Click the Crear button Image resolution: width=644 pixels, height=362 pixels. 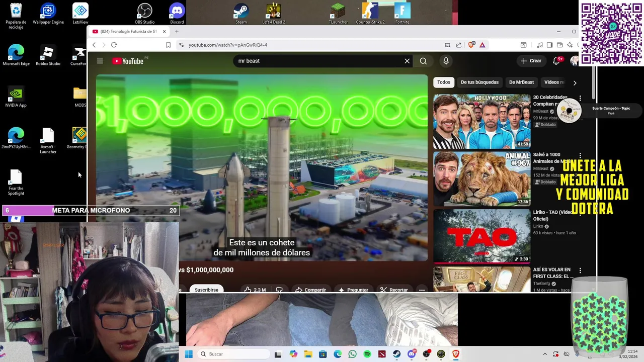click(531, 61)
